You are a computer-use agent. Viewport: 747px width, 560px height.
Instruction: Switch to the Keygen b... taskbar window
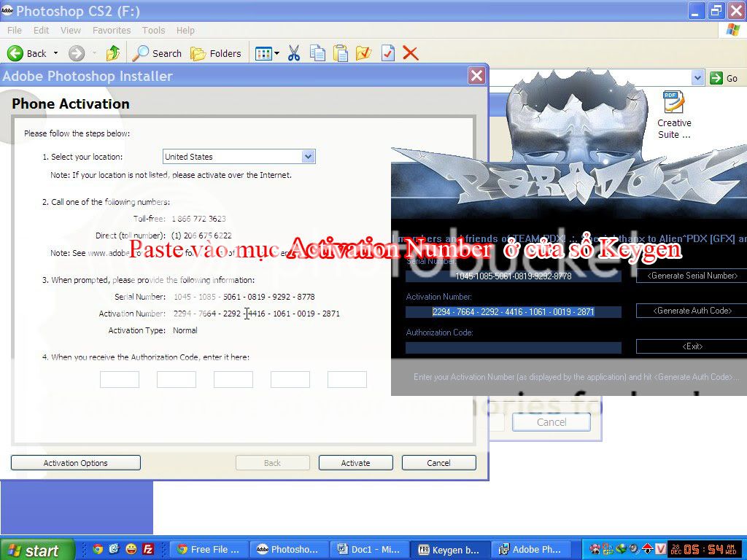(450, 550)
